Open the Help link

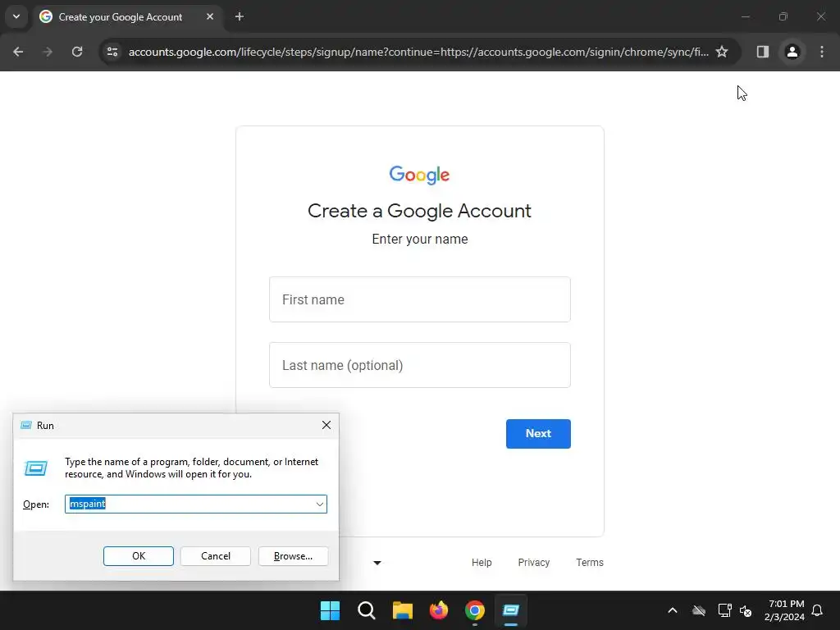point(481,563)
